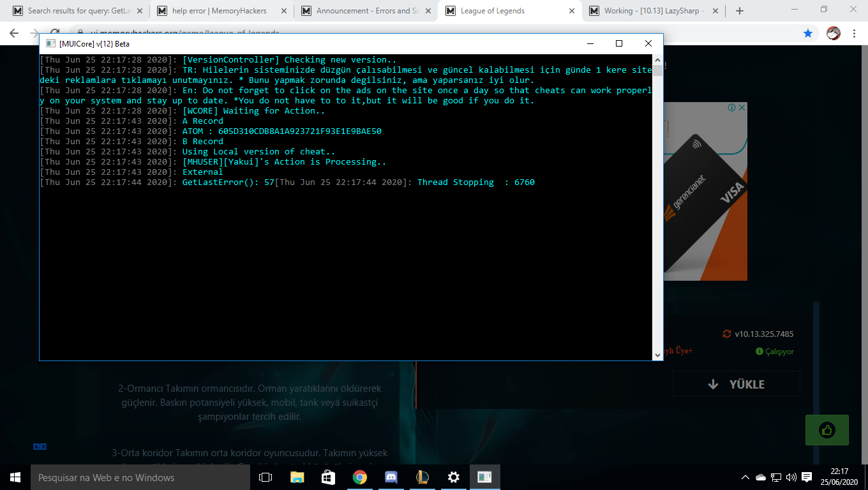This screenshot has height=490, width=868.
Task: Click the Çalışıyor status label
Action: pos(775,352)
